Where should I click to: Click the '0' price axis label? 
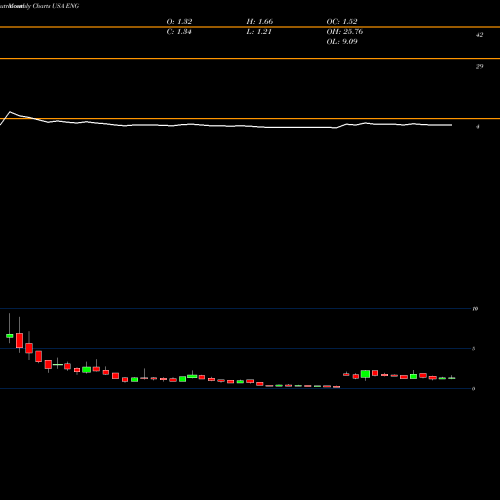[x=473, y=389]
